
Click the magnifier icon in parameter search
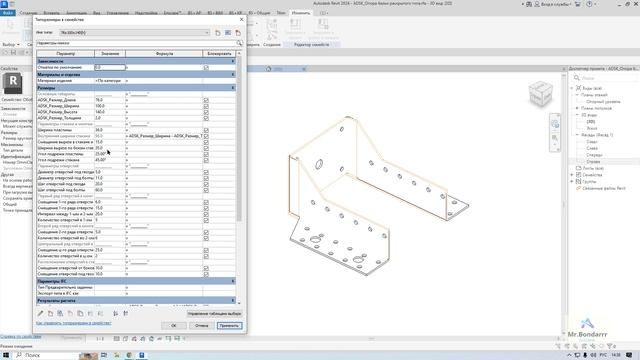[x=239, y=43]
